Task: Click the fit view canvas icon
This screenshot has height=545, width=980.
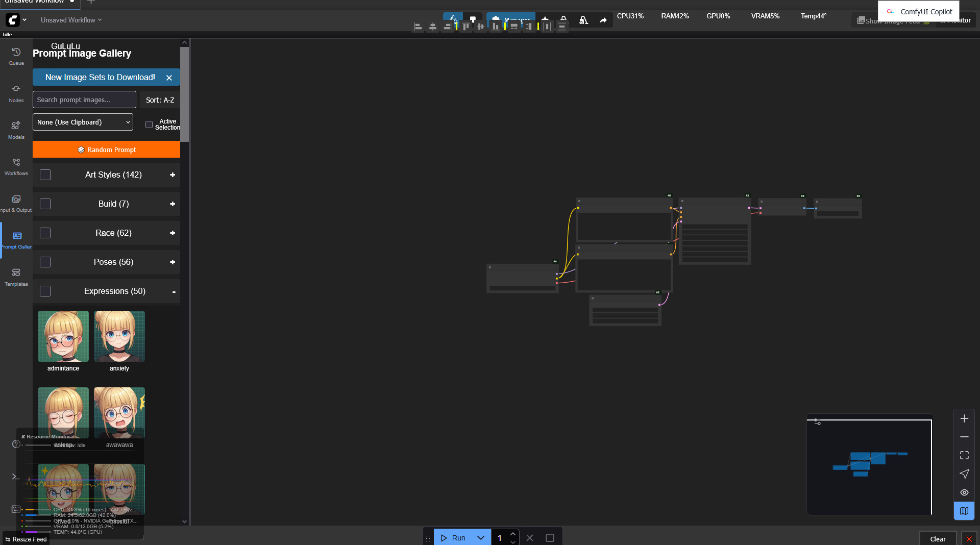Action: tap(964, 455)
